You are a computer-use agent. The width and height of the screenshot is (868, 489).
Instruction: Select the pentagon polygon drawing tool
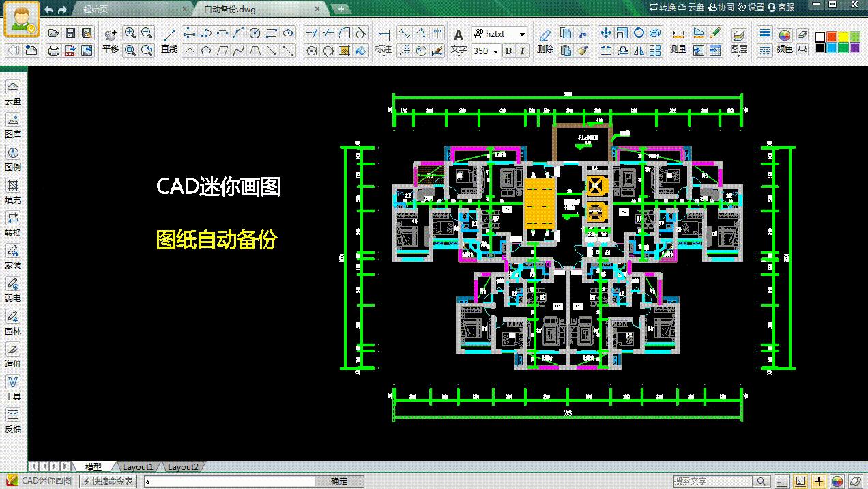pyautogui.click(x=206, y=51)
